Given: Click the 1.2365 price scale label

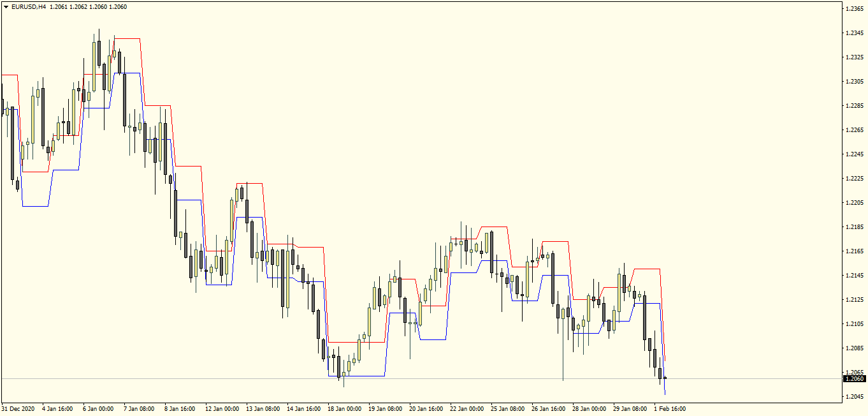Looking at the screenshot, I should (855, 9).
